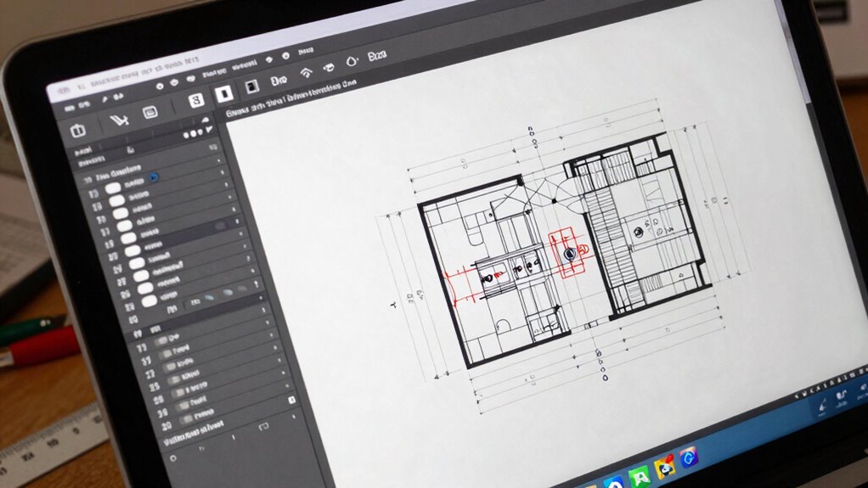Click the rounded rectangle icon beside cursor tool
868x488 pixels.
[150, 112]
